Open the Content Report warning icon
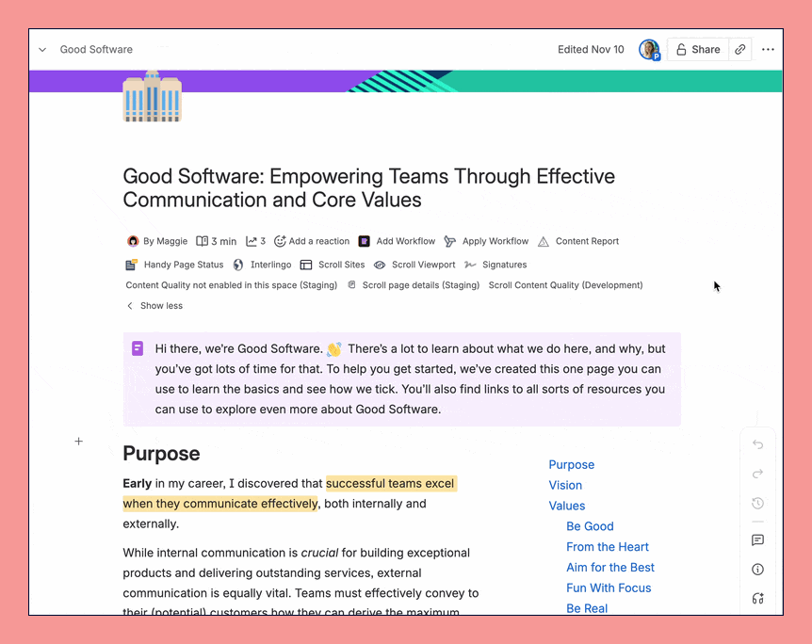The width and height of the screenshot is (812, 644). pyautogui.click(x=543, y=241)
